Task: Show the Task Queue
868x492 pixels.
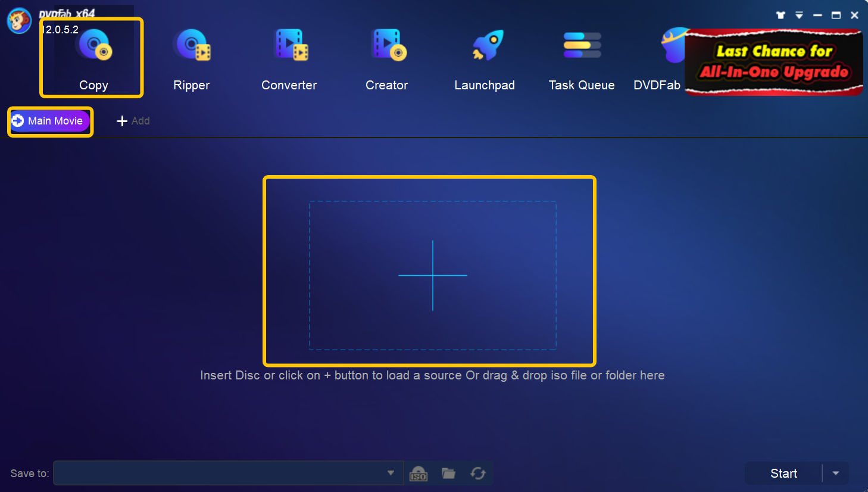Action: click(x=582, y=60)
